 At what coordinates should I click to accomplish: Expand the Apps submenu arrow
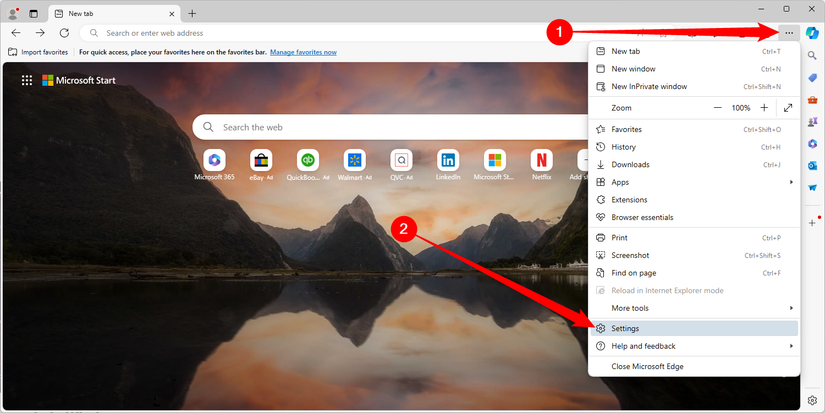[x=791, y=182]
